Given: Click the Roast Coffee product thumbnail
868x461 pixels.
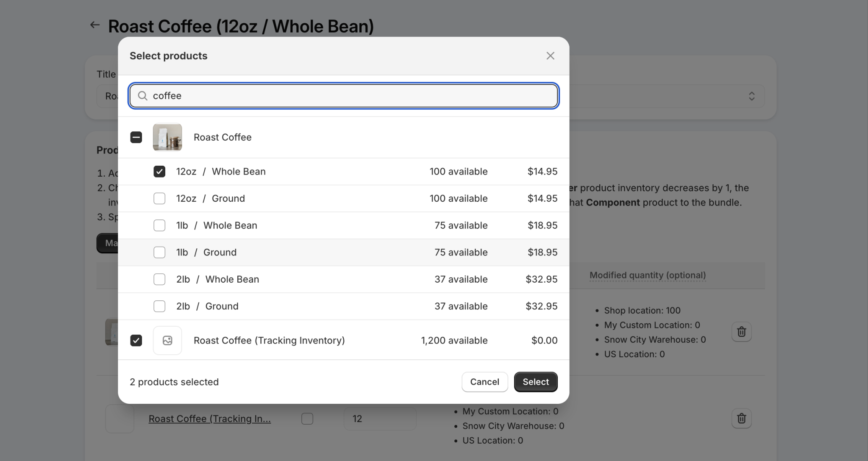Looking at the screenshot, I should pos(167,137).
